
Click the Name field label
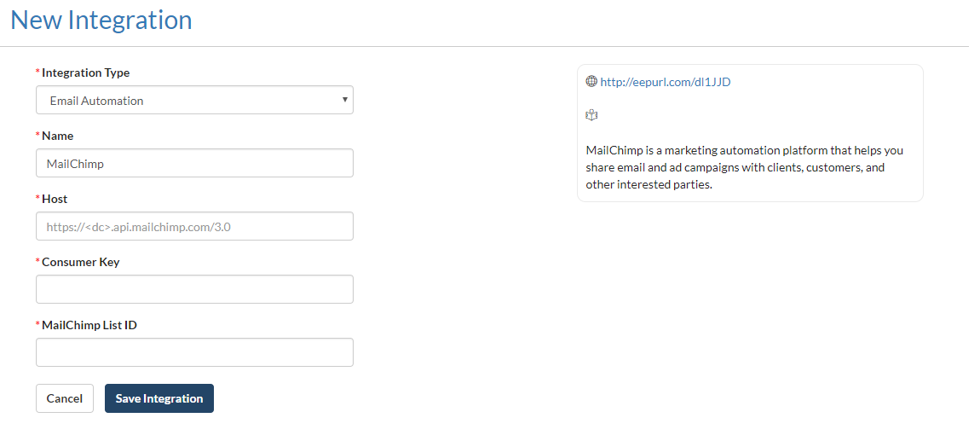coord(57,136)
